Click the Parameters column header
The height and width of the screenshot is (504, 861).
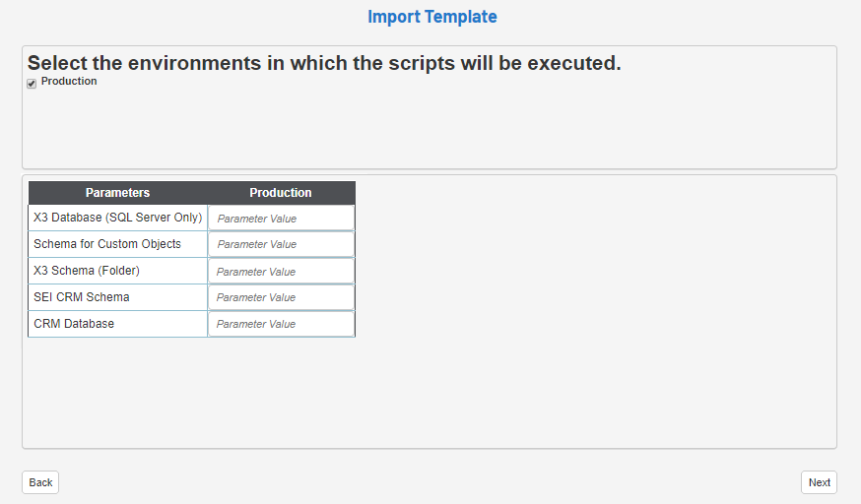(117, 193)
